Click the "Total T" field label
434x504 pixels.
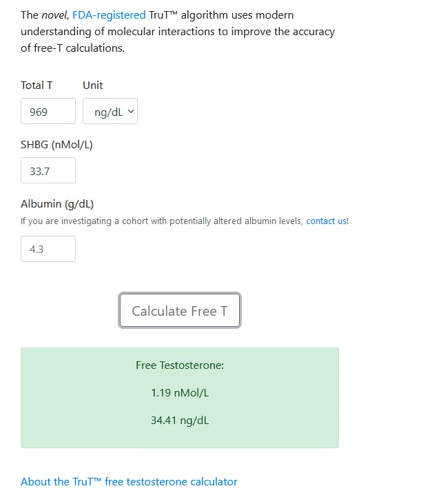[37, 85]
